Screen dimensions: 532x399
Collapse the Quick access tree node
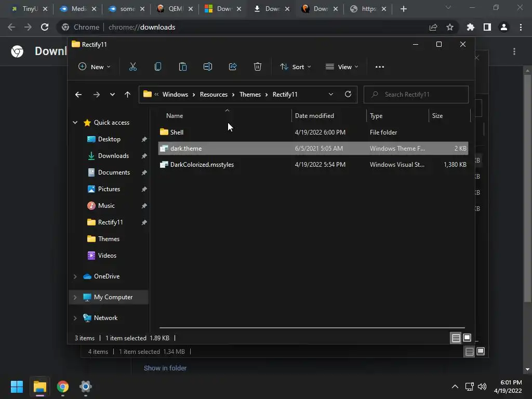(75, 123)
